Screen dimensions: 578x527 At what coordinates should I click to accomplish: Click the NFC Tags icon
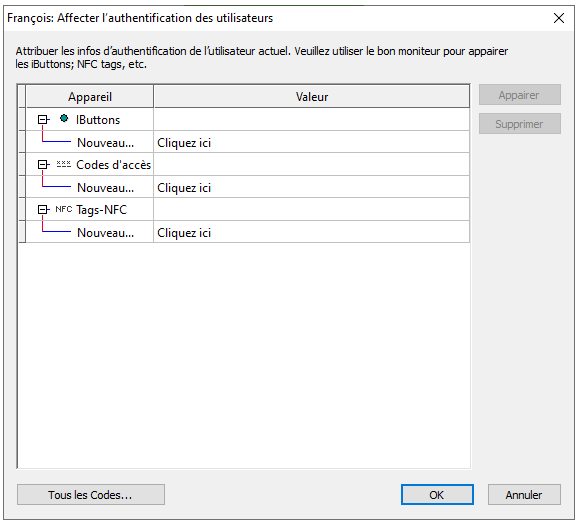pyautogui.click(x=63, y=209)
